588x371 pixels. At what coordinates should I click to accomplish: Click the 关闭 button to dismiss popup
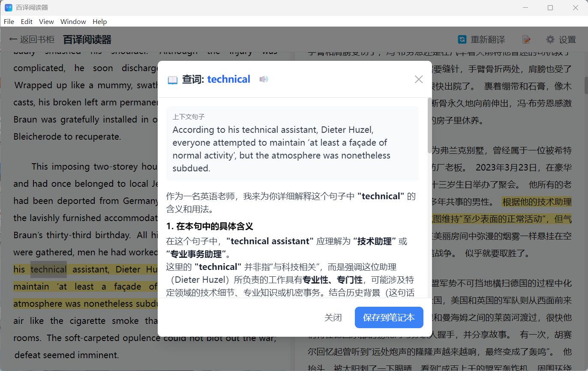point(333,317)
